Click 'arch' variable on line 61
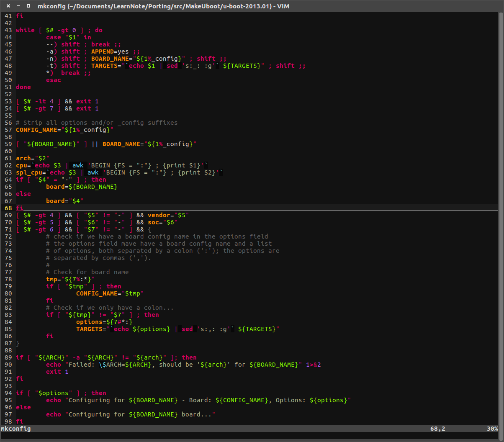Screen dimensions: 504x442 (23, 158)
